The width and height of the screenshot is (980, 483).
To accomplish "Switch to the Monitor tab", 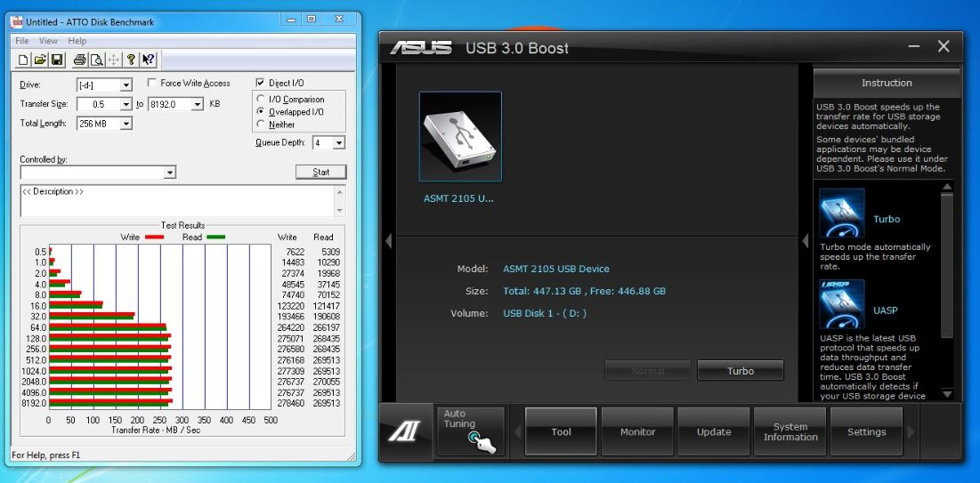I will 637,432.
